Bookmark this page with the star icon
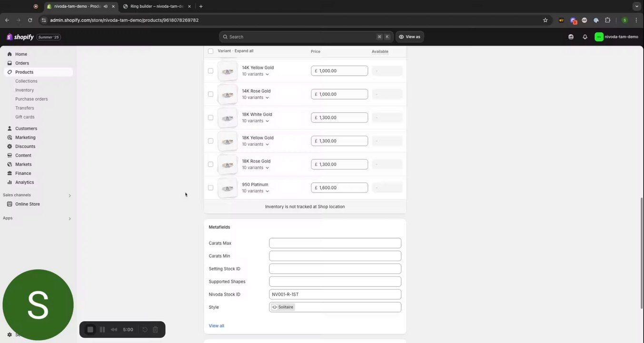644x343 pixels. (545, 20)
